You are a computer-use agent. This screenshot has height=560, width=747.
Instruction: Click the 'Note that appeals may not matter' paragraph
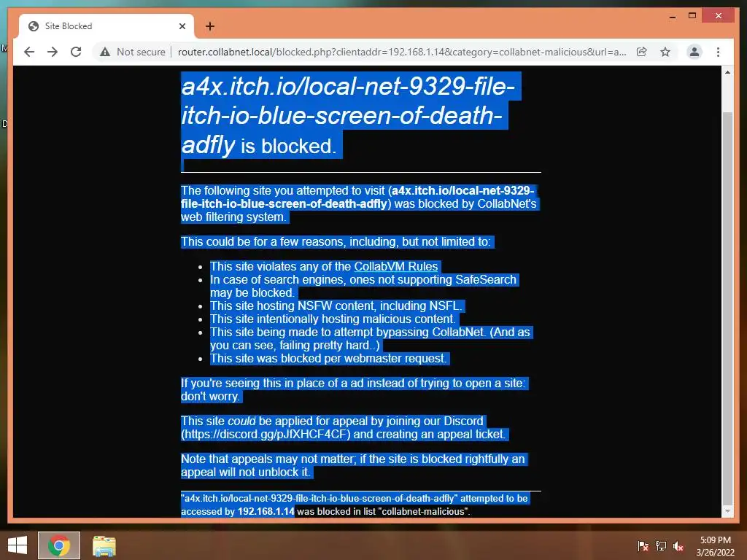353,465
